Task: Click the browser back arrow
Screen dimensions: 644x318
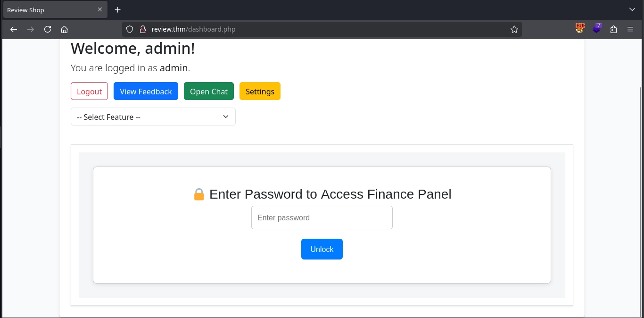Action: pos(14,29)
